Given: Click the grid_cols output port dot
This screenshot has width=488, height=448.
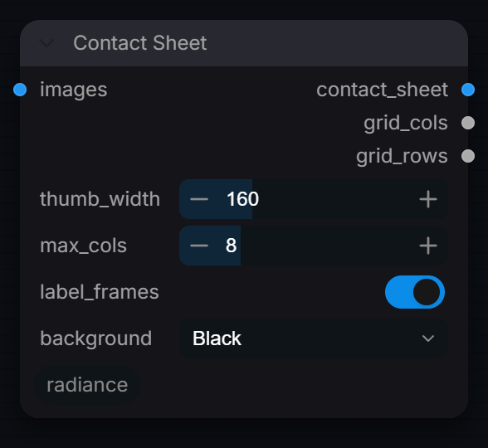Looking at the screenshot, I should [x=468, y=123].
